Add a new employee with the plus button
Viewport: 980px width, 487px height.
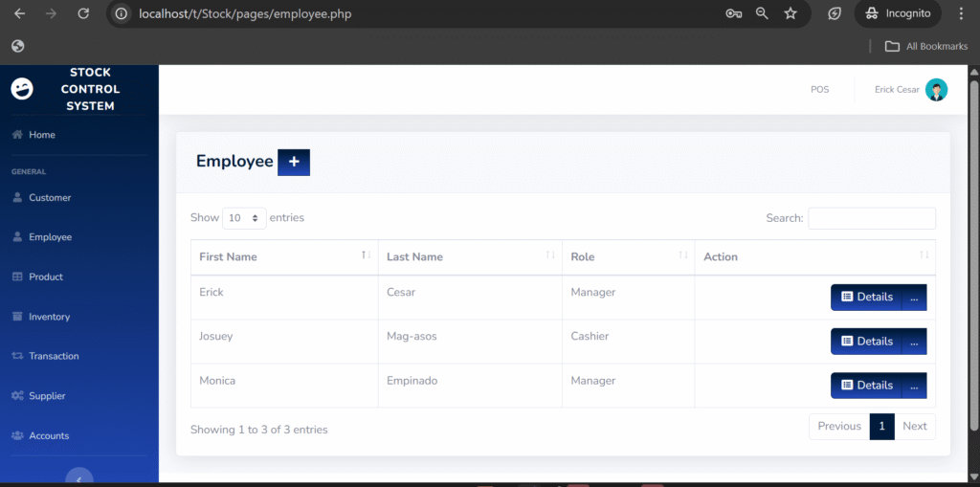(294, 162)
